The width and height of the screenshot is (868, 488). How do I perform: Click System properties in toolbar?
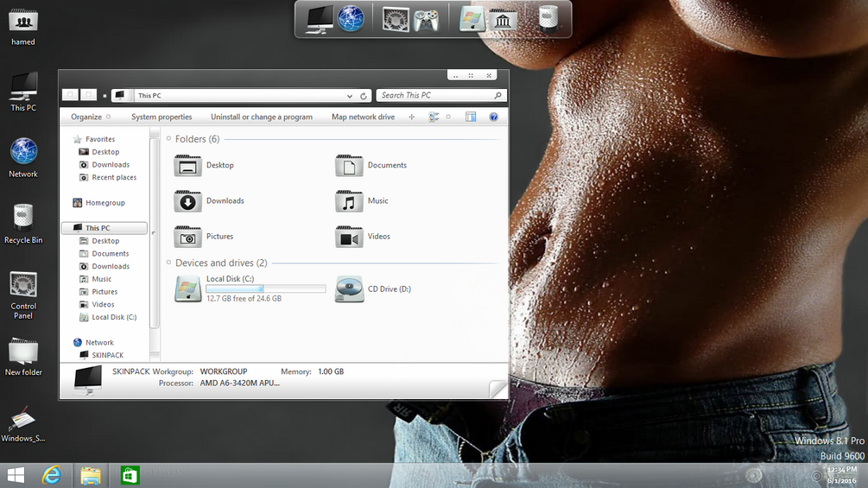(162, 117)
